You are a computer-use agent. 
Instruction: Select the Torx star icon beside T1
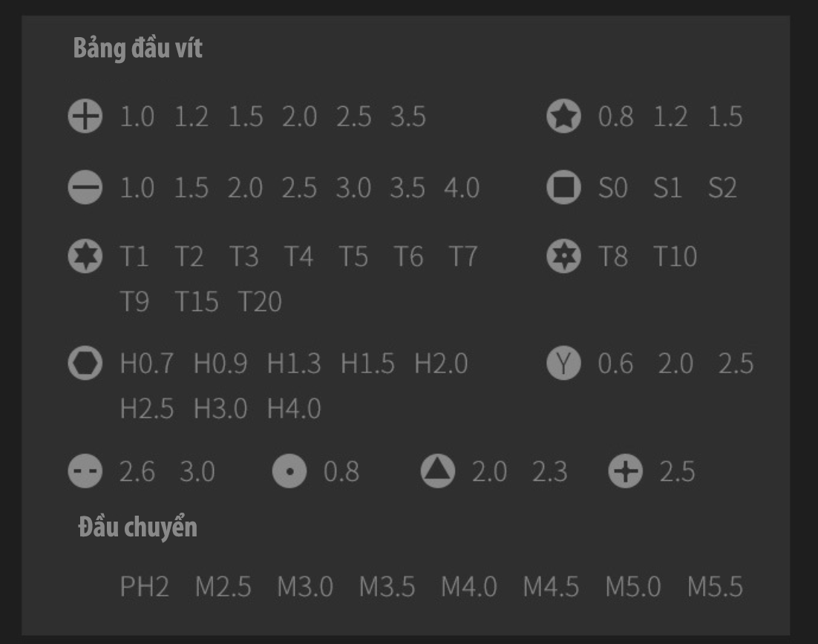pyautogui.click(x=85, y=256)
